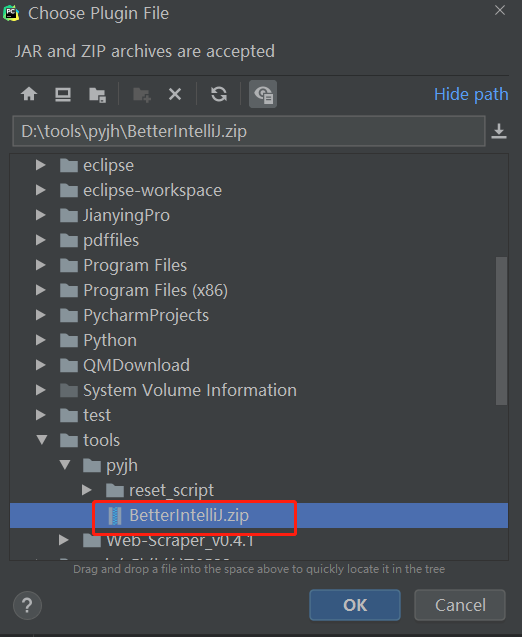Select the Python folder name
The width and height of the screenshot is (522, 637).
(x=110, y=340)
